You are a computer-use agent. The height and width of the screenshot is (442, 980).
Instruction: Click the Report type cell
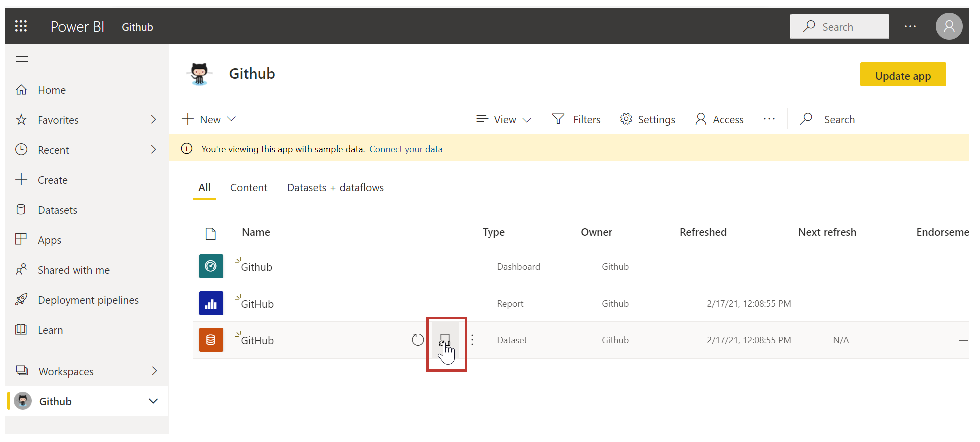coord(510,304)
